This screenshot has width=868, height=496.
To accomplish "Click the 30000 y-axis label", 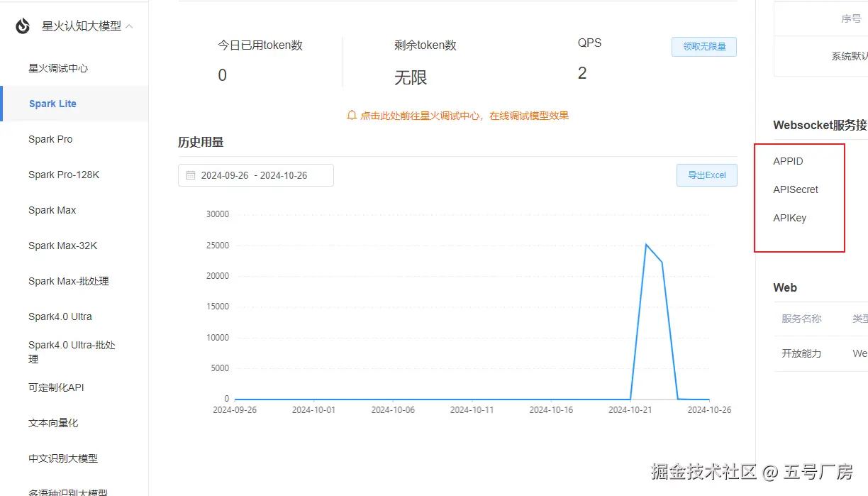I will coord(217,214).
